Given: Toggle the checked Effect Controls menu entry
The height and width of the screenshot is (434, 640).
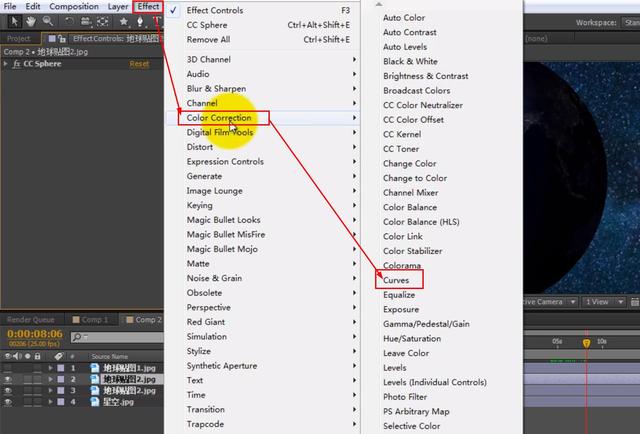Looking at the screenshot, I should point(262,10).
